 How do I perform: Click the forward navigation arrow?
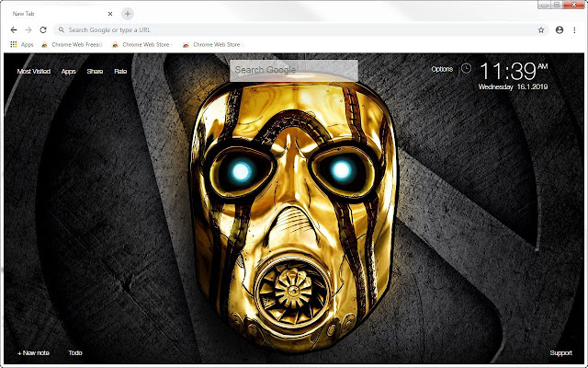[28, 30]
